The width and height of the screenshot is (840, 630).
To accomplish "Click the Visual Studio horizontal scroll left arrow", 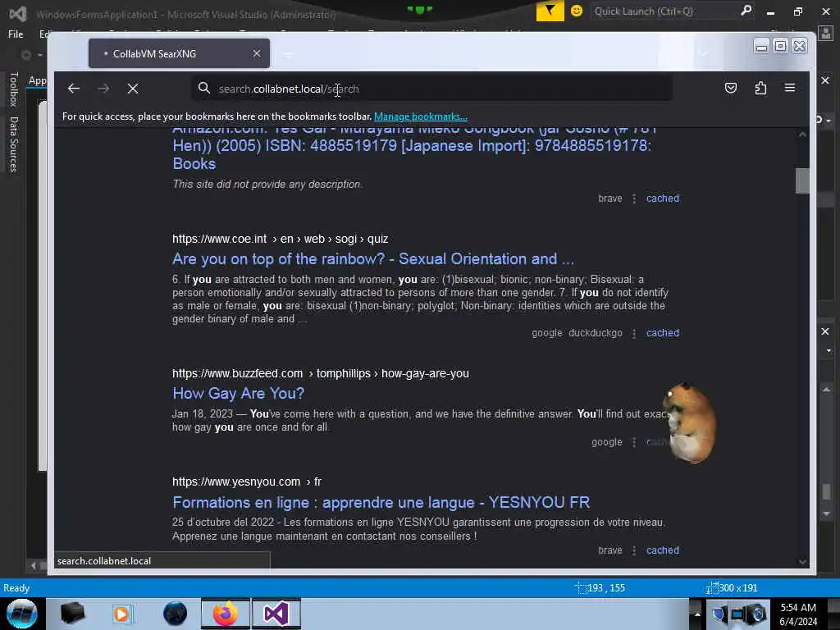I will [33, 565].
